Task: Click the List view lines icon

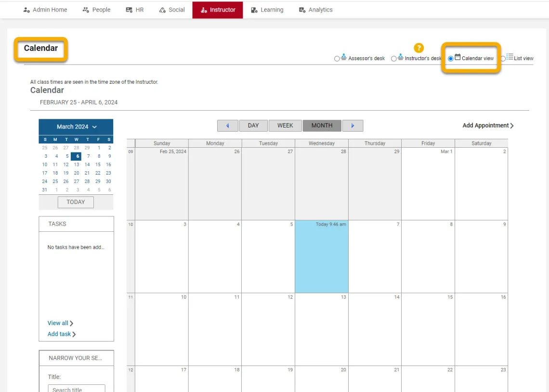Action: pos(510,57)
